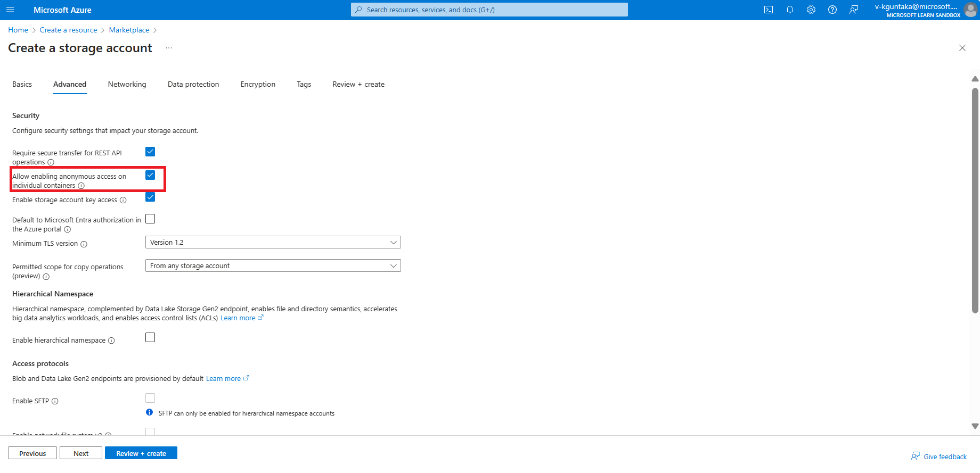Click the blue Review + create button
Viewport: 980px width, 473px height.
point(141,453)
